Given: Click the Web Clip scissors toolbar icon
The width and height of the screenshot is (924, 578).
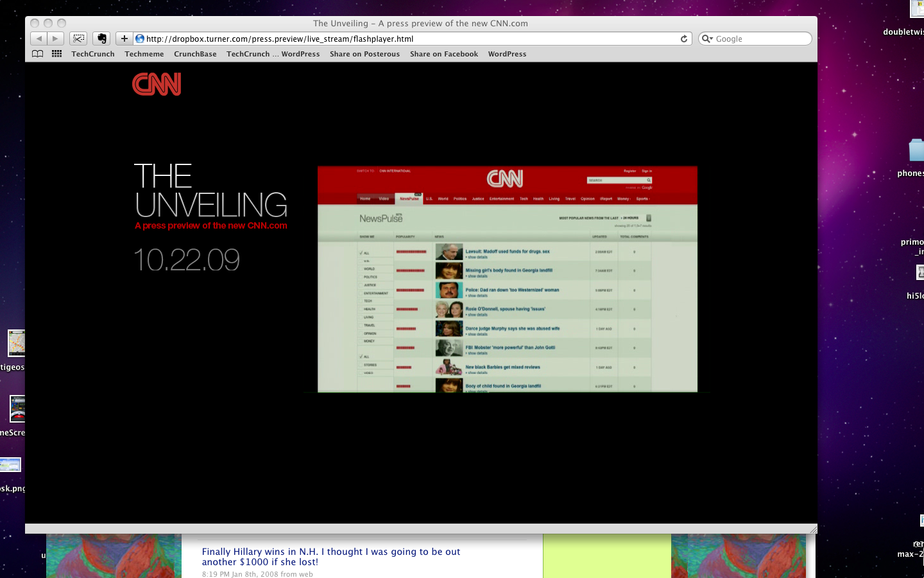Looking at the screenshot, I should point(78,39).
